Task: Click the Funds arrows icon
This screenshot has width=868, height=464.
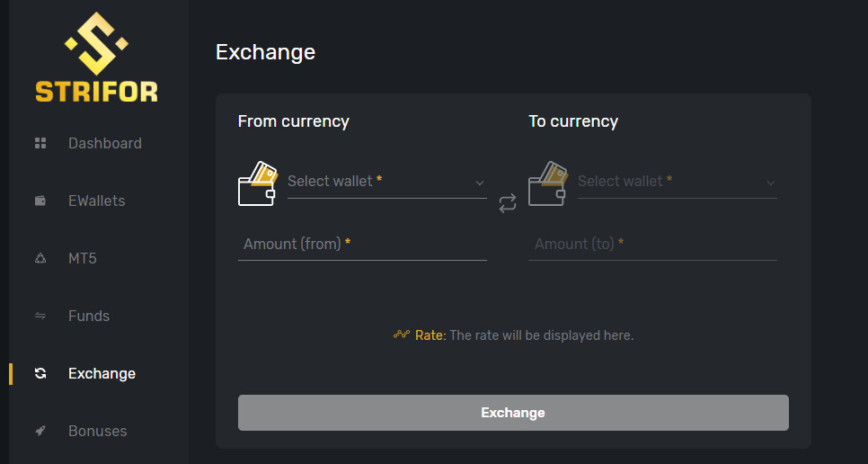Action: 40,317
